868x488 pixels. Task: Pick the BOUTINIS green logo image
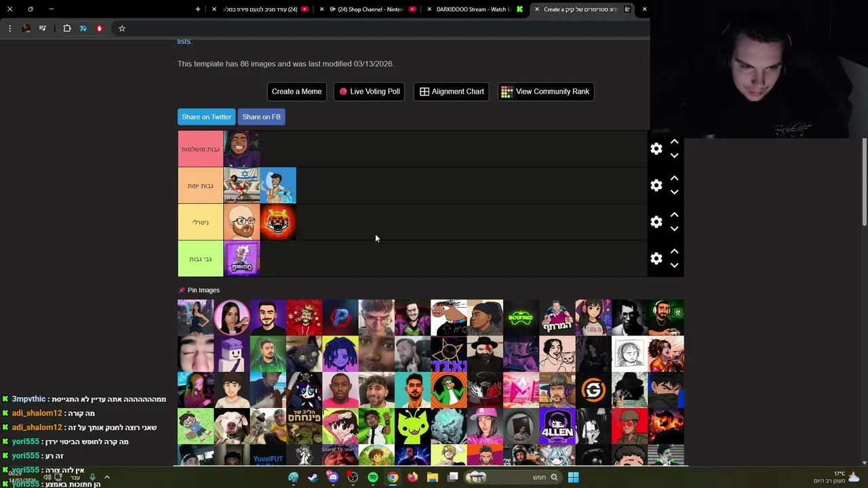tap(521, 317)
